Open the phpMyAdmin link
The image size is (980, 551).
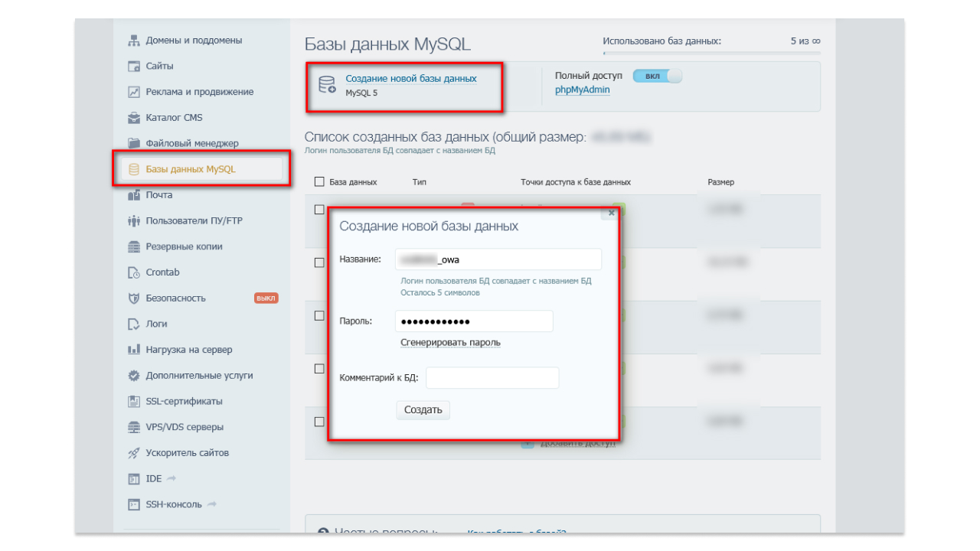[x=582, y=90]
